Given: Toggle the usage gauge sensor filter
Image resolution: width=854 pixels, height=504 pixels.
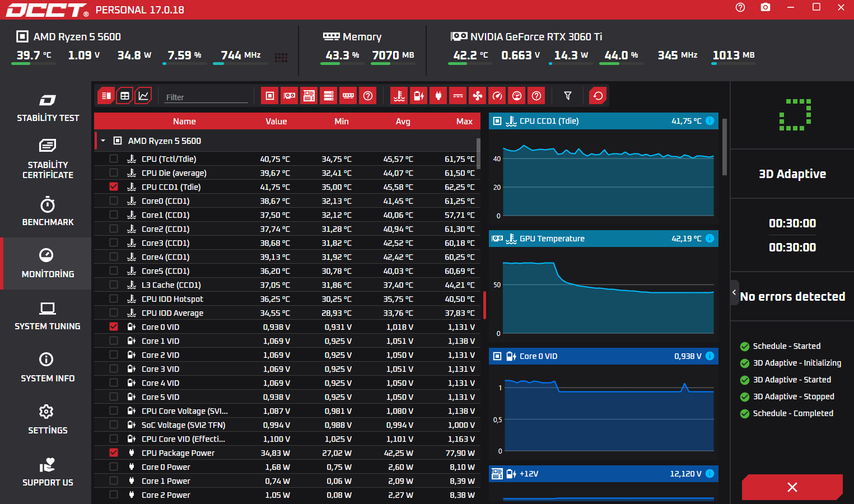Looking at the screenshot, I should tap(497, 96).
